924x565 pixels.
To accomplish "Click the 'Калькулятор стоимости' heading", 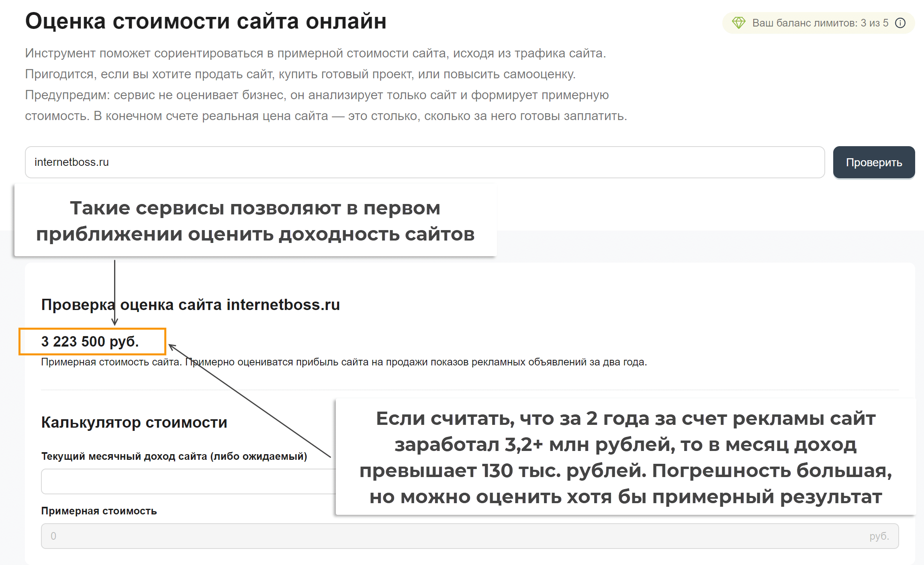I will coord(134,422).
